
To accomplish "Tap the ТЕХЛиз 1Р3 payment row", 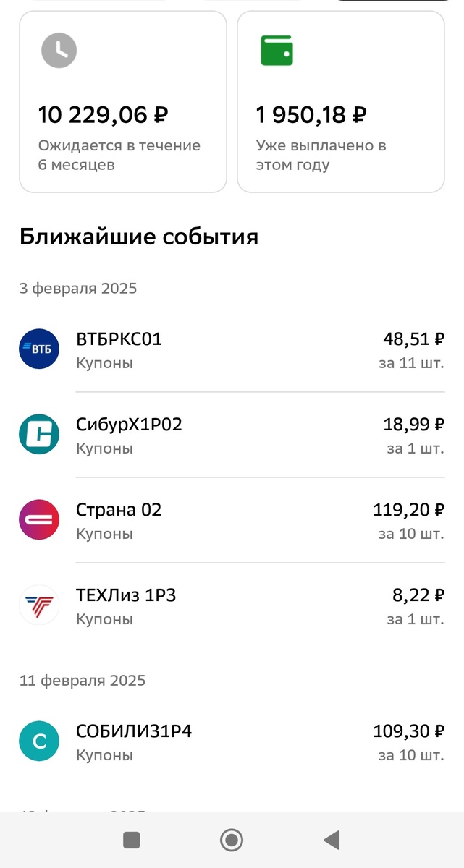I will click(232, 605).
